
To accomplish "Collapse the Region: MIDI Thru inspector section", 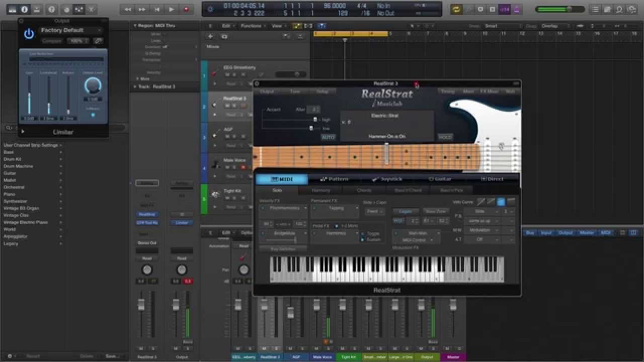I will click(135, 26).
